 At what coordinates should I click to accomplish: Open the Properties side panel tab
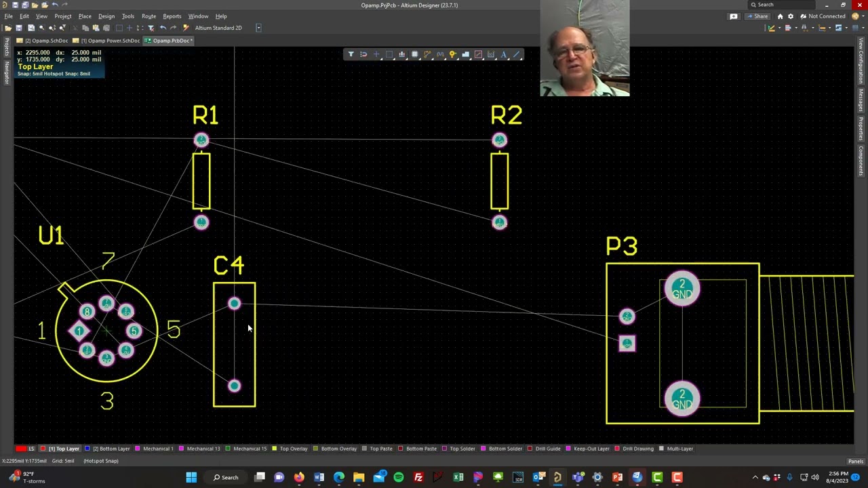pos(861,128)
